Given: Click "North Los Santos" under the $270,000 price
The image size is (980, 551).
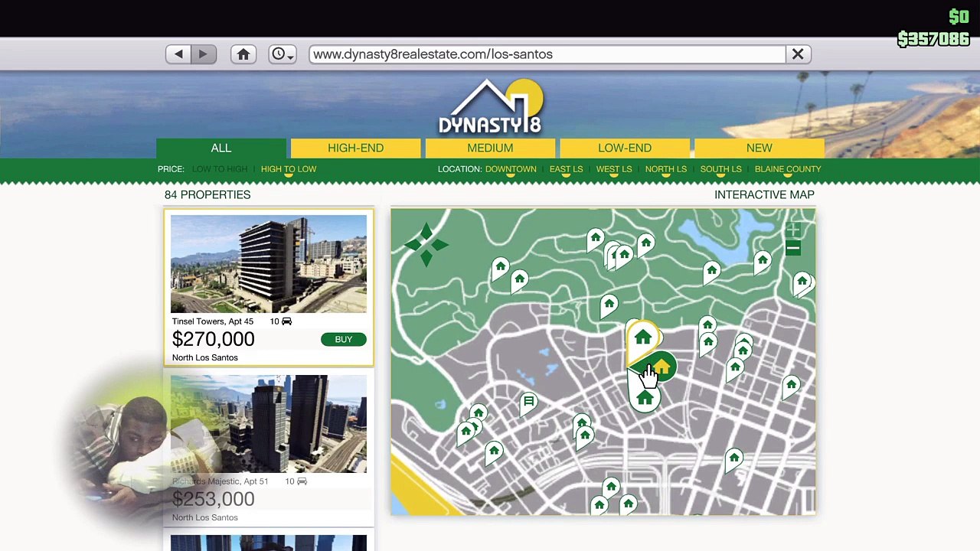Looking at the screenshot, I should tap(205, 358).
